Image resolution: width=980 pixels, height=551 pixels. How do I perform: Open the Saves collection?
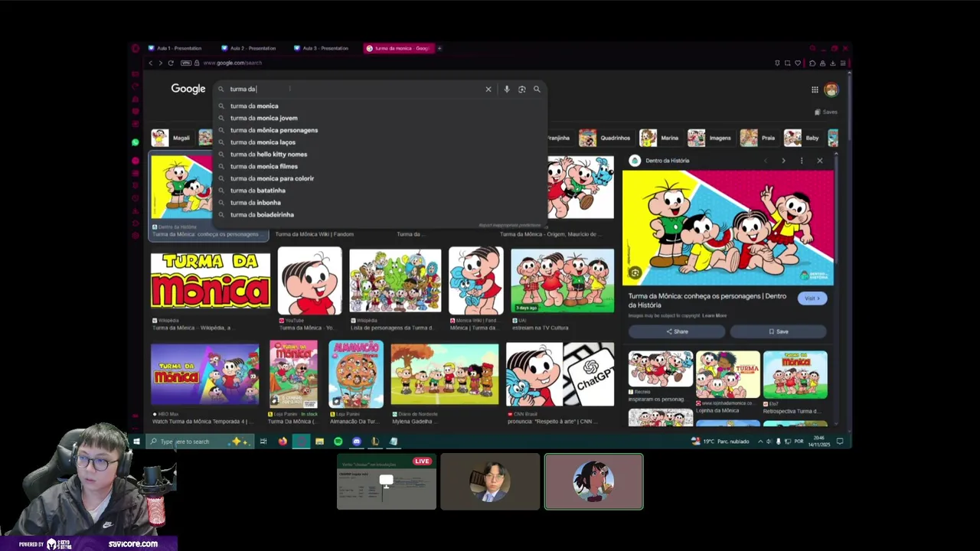826,112
